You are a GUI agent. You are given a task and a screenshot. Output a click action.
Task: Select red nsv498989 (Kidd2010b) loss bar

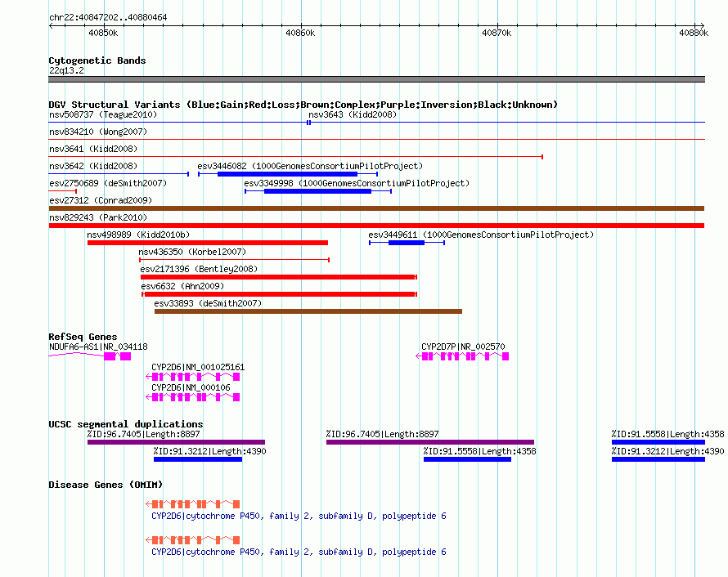pyautogui.click(x=208, y=243)
